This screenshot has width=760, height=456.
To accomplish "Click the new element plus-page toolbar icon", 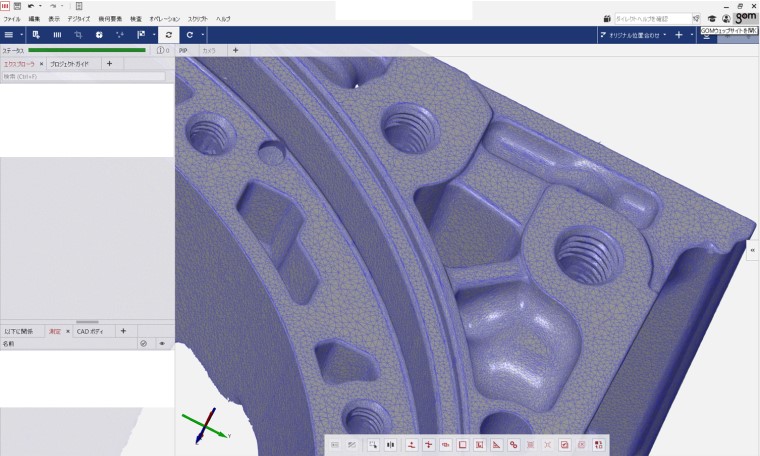I will pyautogui.click(x=36, y=35).
